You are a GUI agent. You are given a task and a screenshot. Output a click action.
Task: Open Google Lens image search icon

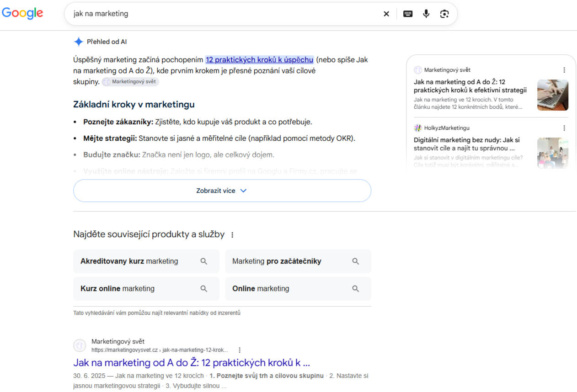pyautogui.click(x=444, y=14)
